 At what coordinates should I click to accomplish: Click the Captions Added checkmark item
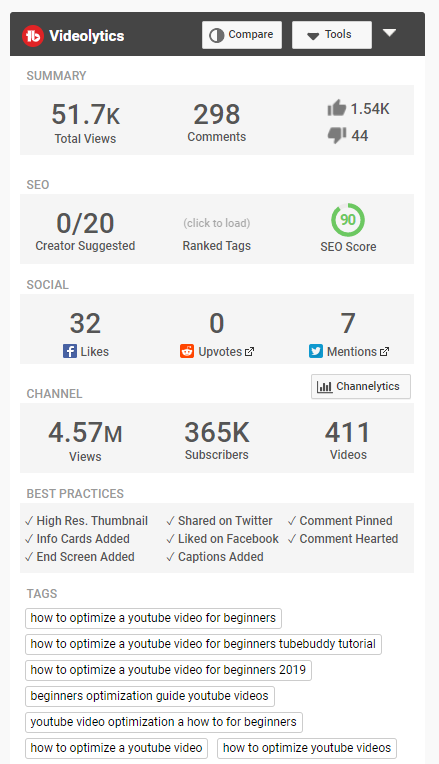point(215,556)
